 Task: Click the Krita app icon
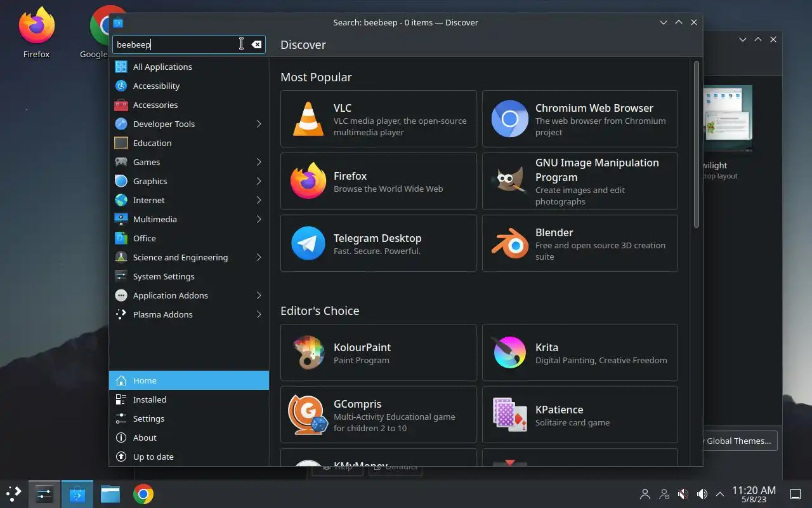[509, 352]
